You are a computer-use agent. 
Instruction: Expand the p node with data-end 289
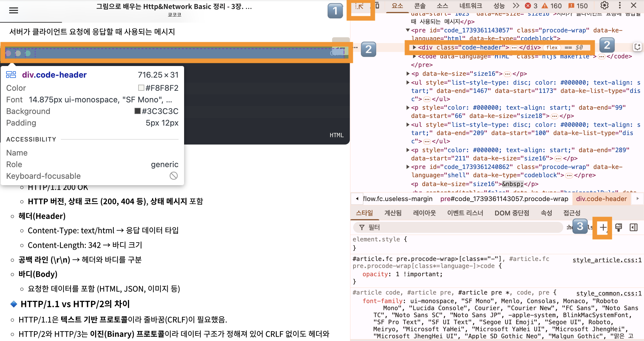coord(408,150)
